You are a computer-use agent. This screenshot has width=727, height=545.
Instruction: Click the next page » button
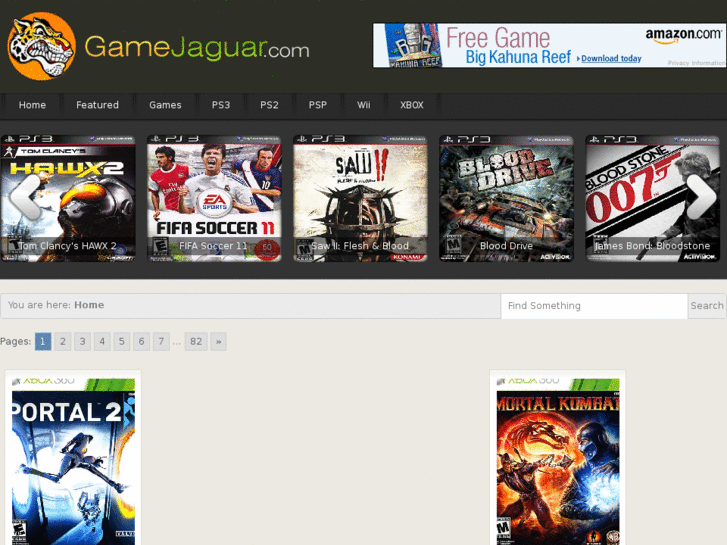pos(218,342)
